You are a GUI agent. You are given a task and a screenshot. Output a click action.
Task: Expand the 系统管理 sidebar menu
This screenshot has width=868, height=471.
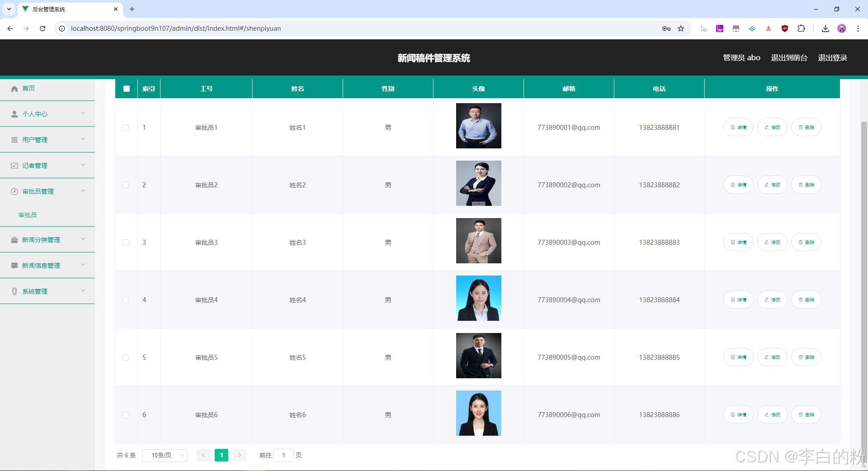47,291
